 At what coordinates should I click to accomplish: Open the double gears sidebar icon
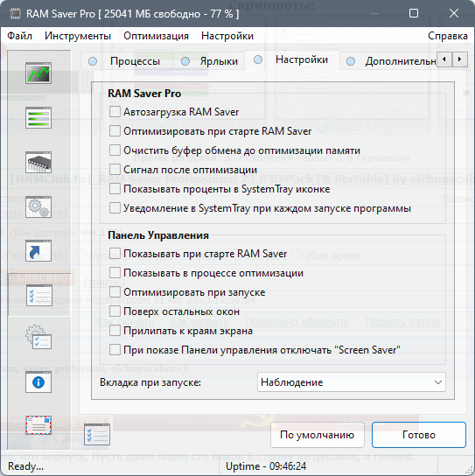coord(38,206)
